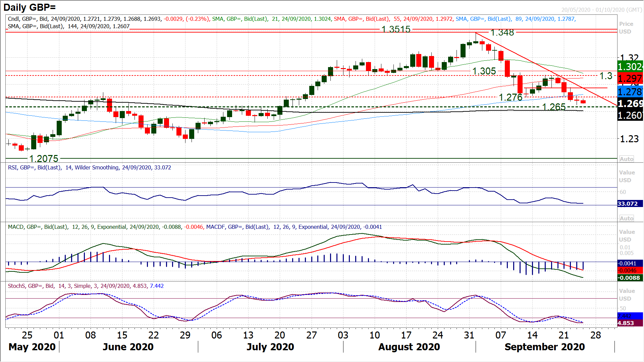Click the 1.348 peak price annotation
Screen dimensions: 644x362
tap(502, 33)
